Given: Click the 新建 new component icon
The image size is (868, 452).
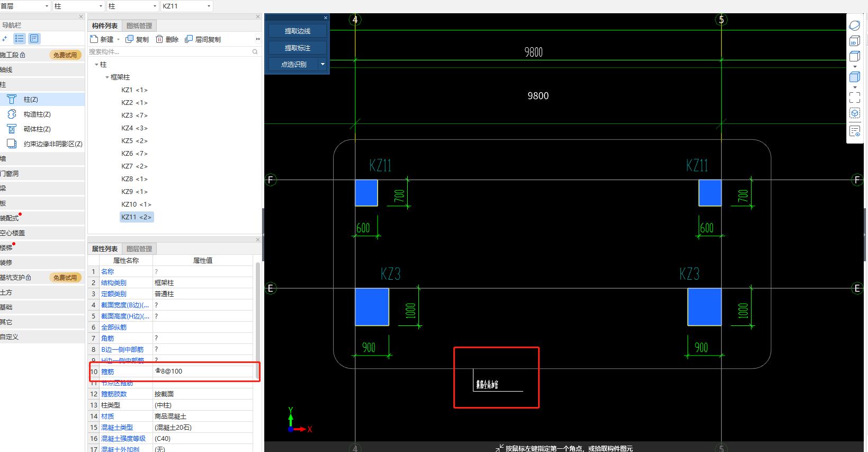Looking at the screenshot, I should coord(94,39).
